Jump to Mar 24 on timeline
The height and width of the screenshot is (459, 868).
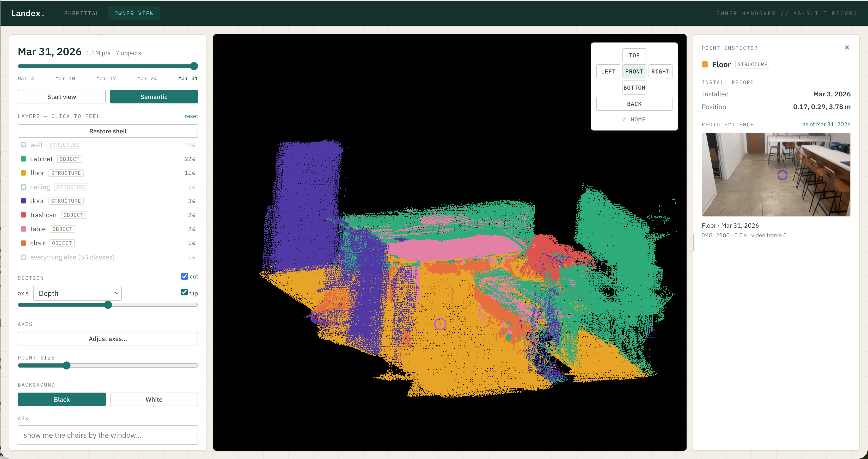click(147, 78)
